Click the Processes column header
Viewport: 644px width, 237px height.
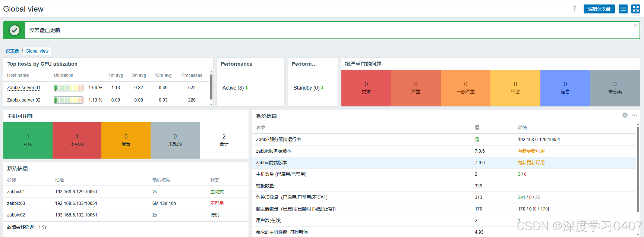tap(192, 75)
